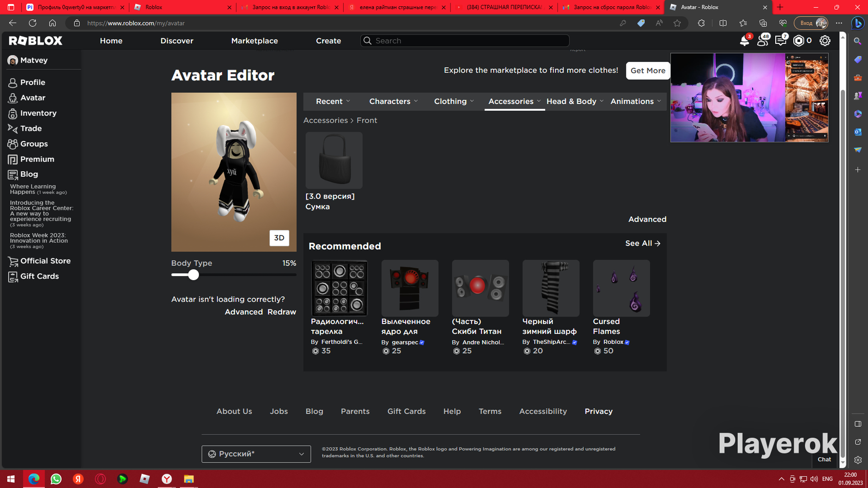Open Groups in the sidebar
The height and width of the screenshot is (488, 868).
coord(34,144)
